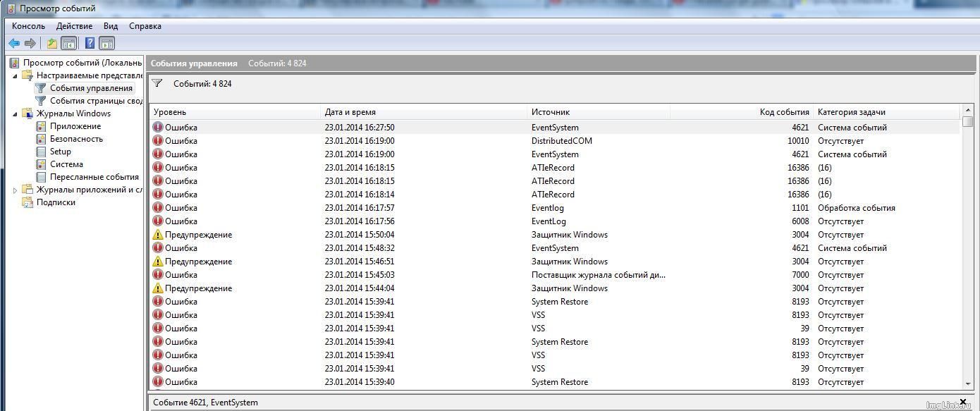Collapse the Настраиваемые представления node
Image resolution: width=980 pixels, height=411 pixels.
15,76
